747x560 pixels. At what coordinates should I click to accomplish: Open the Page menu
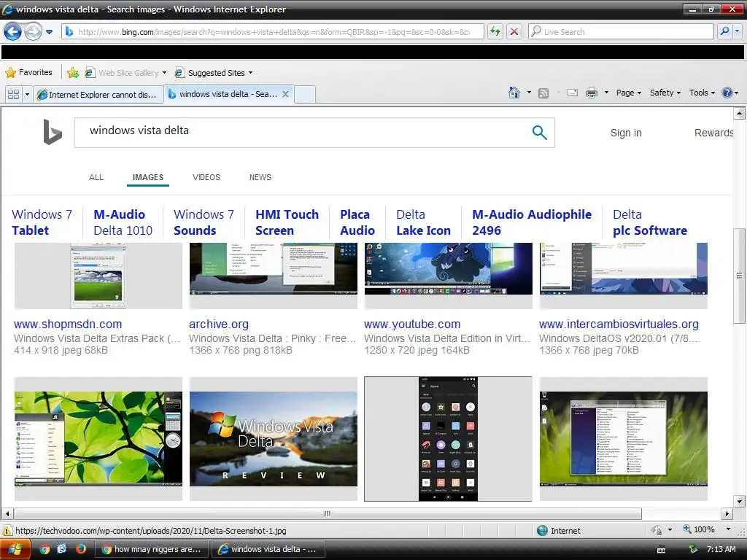click(628, 93)
